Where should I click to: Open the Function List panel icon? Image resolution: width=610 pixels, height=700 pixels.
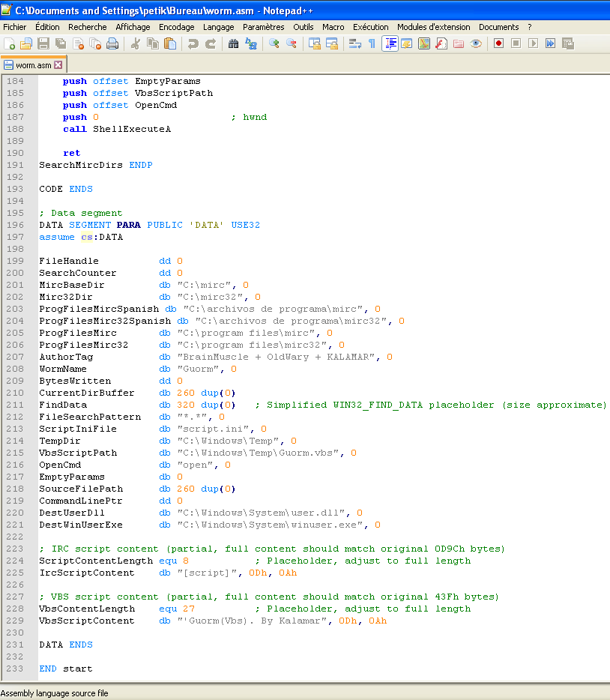click(x=441, y=43)
